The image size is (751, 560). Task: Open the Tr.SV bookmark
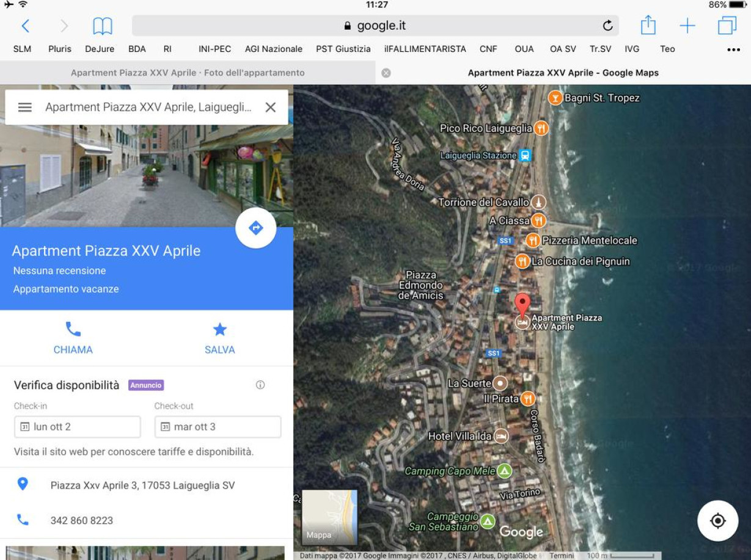[600, 49]
